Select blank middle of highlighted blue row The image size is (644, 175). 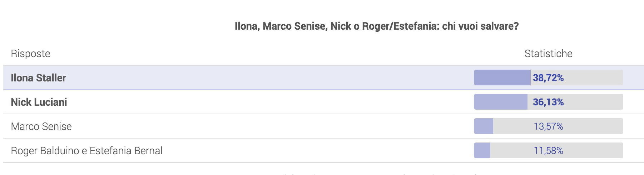(x=268, y=77)
